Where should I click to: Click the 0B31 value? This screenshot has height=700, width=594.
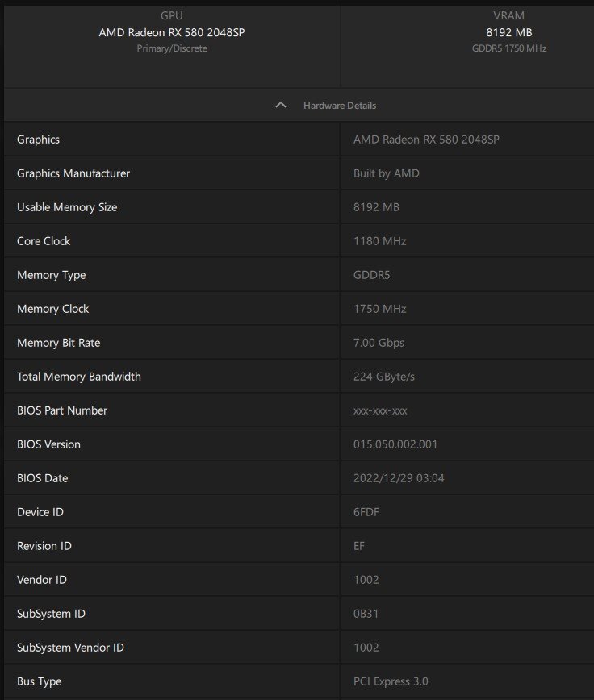click(366, 615)
